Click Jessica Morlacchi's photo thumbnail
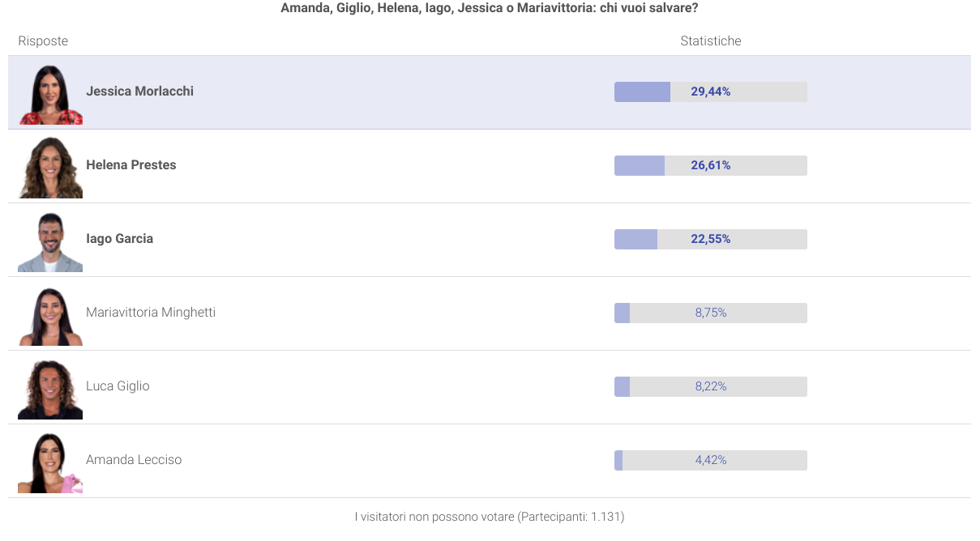 pos(50,93)
